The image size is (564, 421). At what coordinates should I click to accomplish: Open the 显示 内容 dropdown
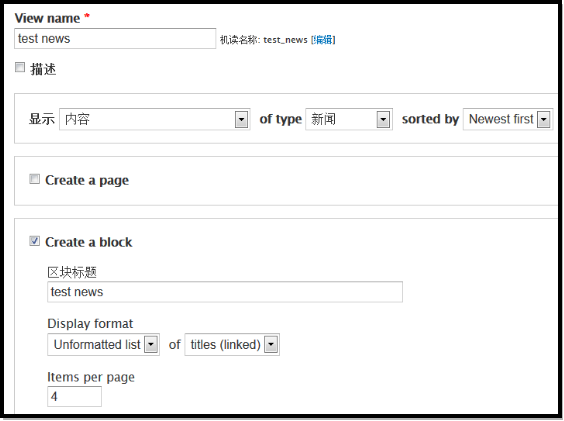coord(155,119)
